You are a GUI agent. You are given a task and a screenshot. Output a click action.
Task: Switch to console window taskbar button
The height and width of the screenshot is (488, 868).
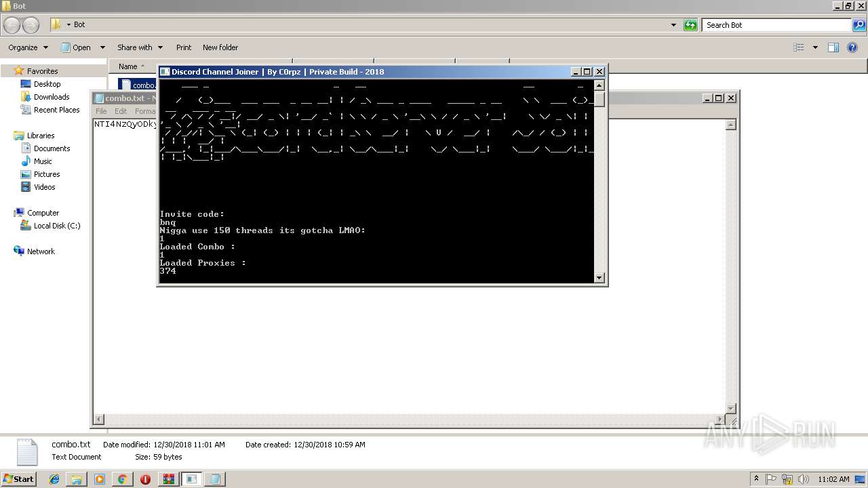[x=191, y=479]
